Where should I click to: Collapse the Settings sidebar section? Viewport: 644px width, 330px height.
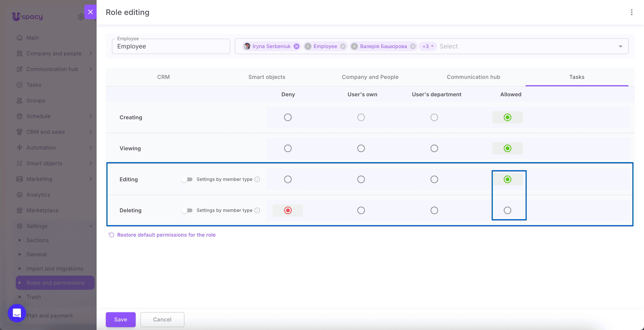point(91,226)
